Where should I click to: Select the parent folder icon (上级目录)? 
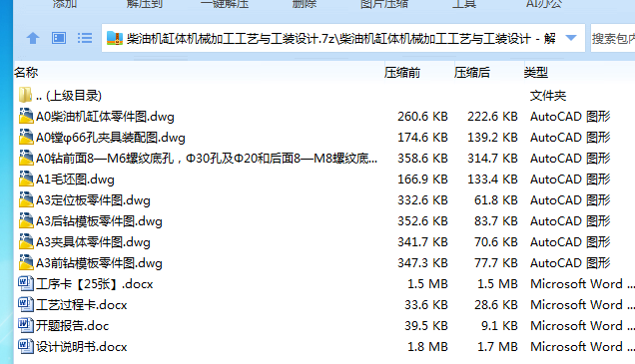coord(25,95)
